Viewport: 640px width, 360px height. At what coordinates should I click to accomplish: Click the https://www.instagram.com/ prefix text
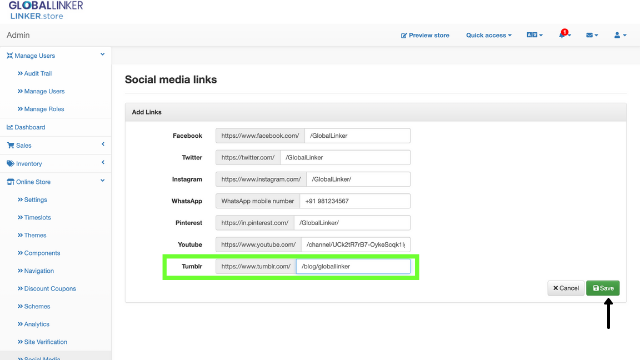[x=261, y=179]
